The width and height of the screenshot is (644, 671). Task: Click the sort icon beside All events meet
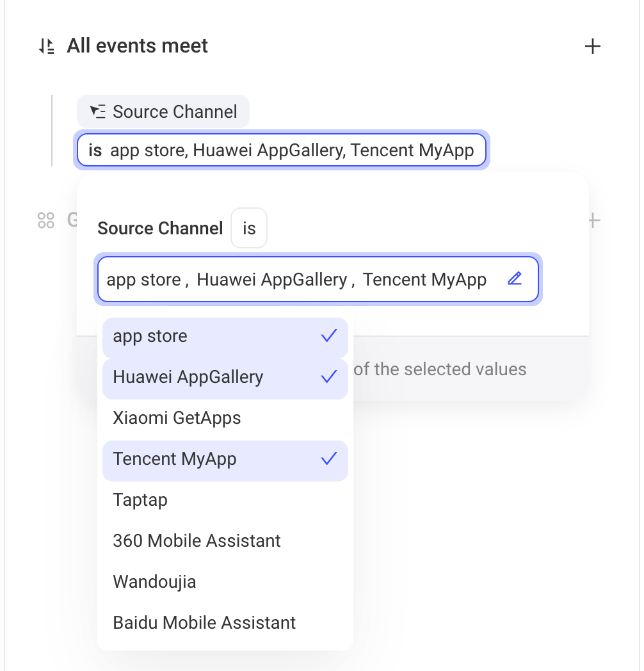(x=46, y=46)
